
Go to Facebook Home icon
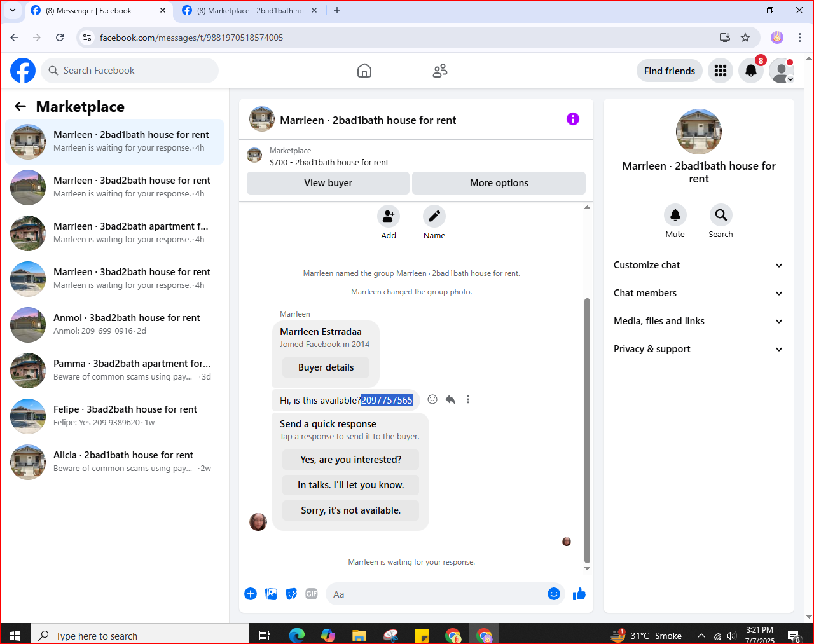point(364,71)
